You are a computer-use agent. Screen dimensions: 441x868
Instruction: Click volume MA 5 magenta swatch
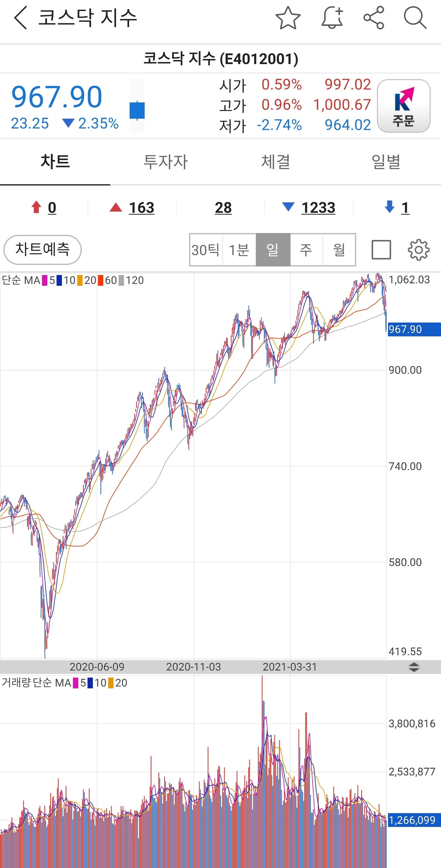click(75, 683)
